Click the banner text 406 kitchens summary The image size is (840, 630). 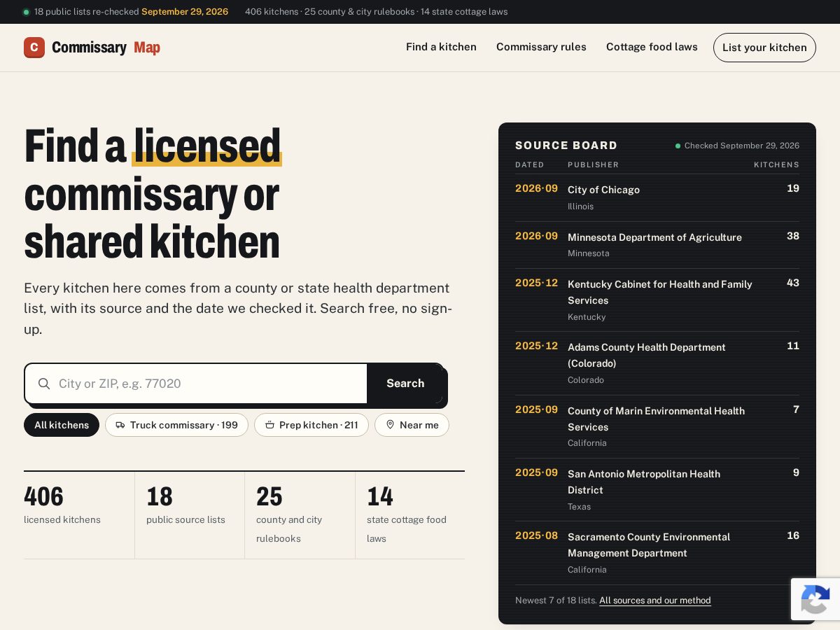click(377, 12)
